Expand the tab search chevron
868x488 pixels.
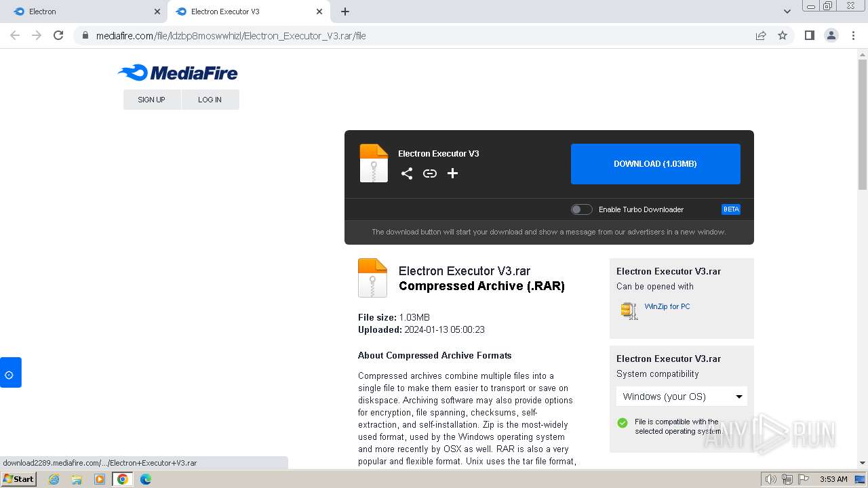pyautogui.click(x=787, y=12)
